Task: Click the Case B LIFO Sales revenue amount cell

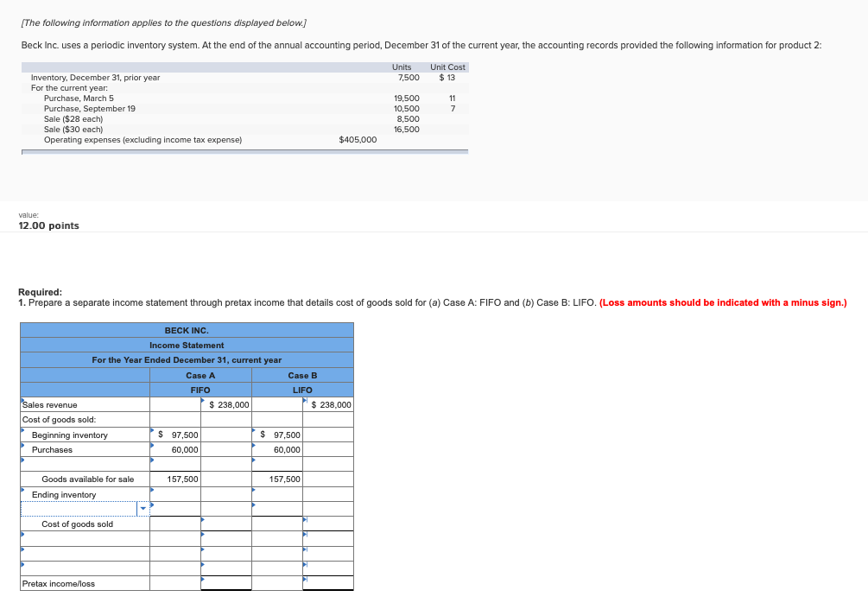Action: [328, 404]
